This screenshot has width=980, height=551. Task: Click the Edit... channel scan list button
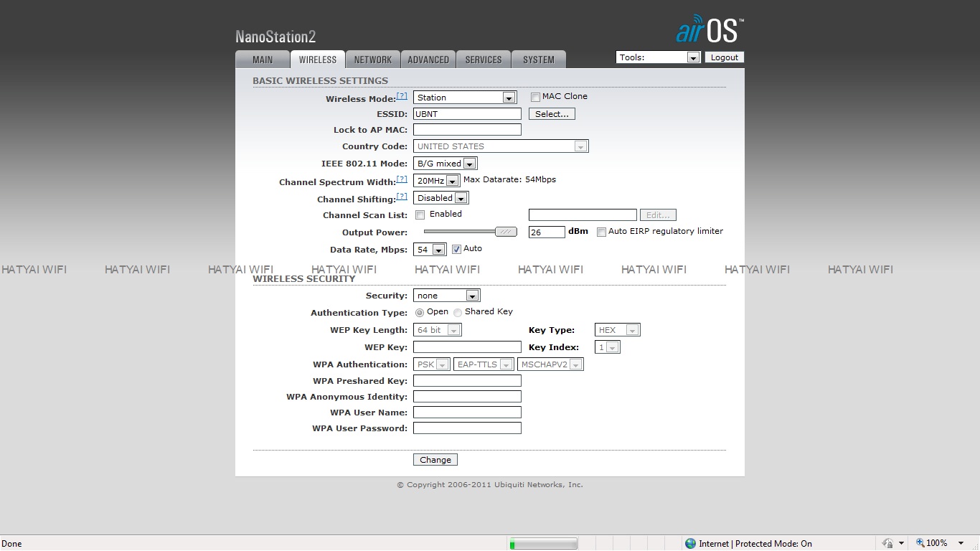[658, 215]
